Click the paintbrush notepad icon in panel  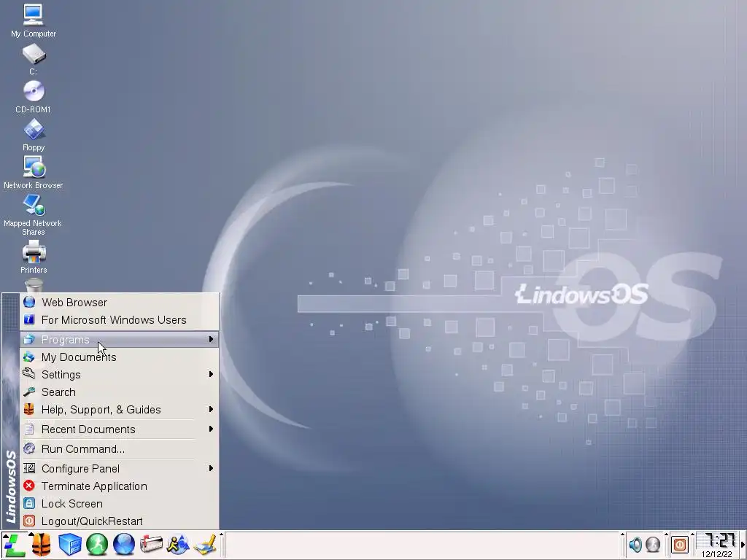point(205,545)
